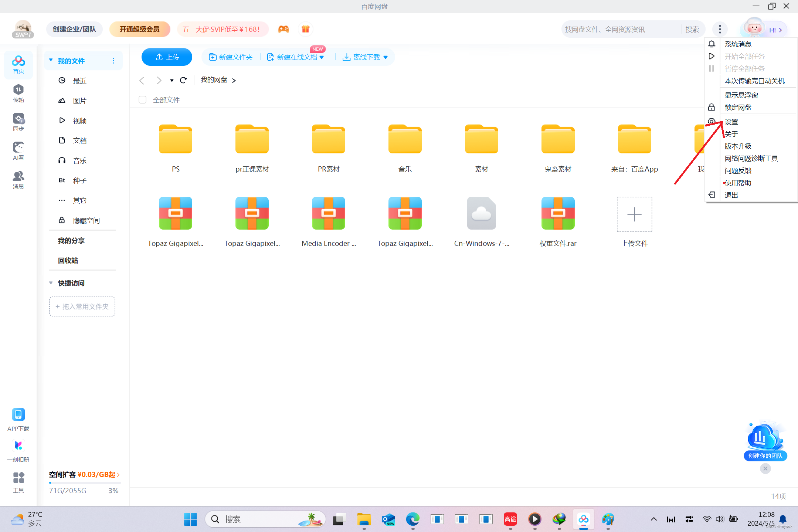This screenshot has width=798, height=532.
Task: Click the game controller icon in header
Action: (x=283, y=29)
